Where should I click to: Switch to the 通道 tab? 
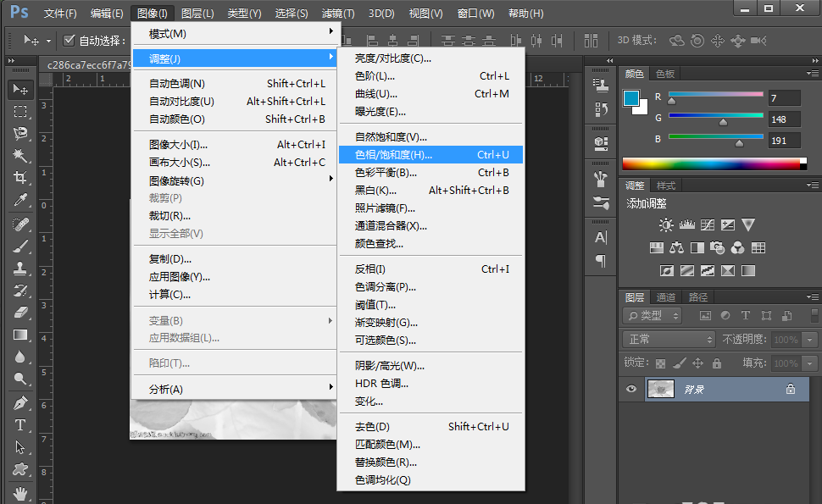665,296
